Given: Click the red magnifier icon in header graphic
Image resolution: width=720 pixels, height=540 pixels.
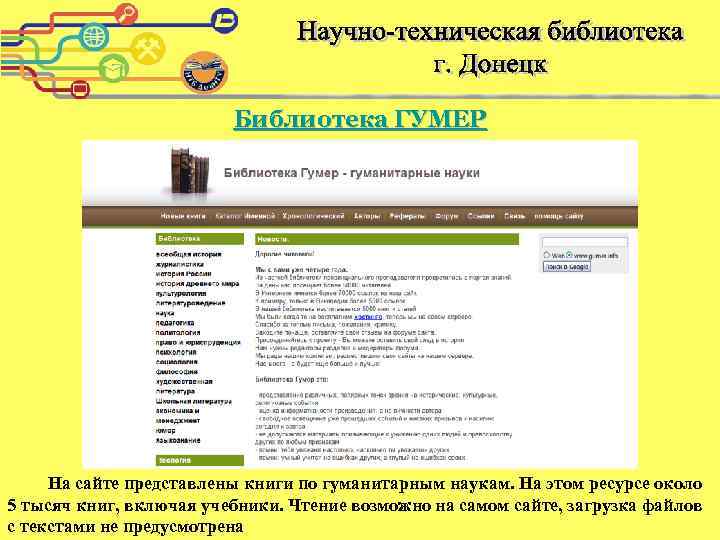Looking at the screenshot, I should point(126,13).
